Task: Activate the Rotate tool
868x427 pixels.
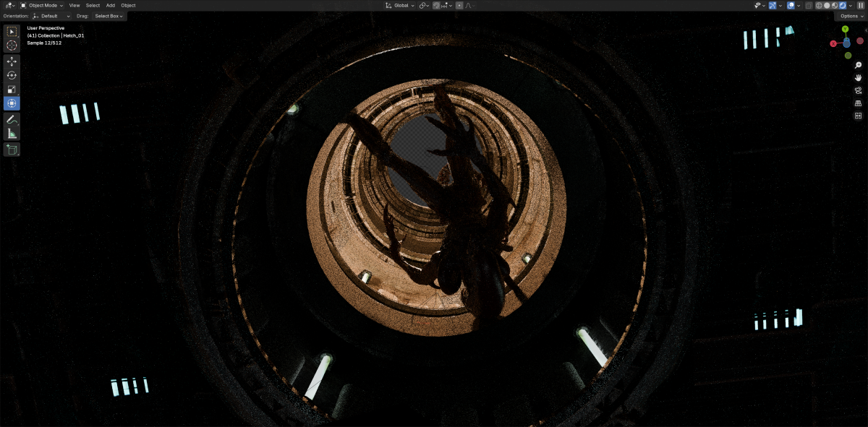Action: point(12,75)
